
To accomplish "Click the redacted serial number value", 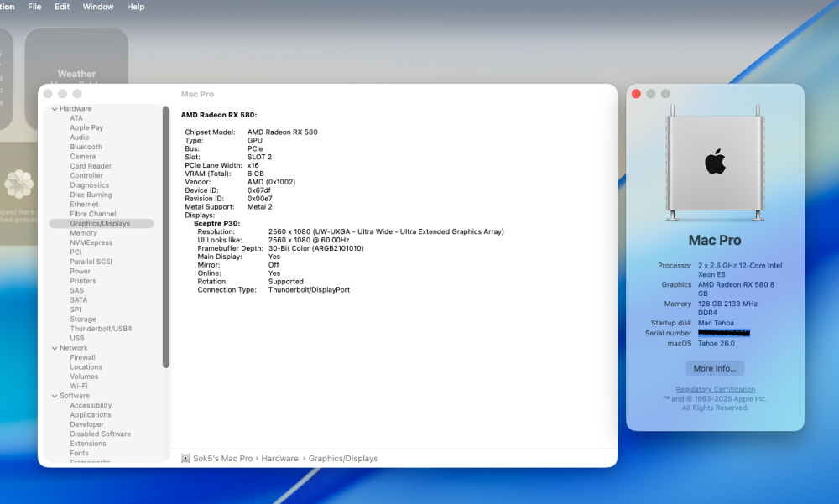I will [x=724, y=333].
